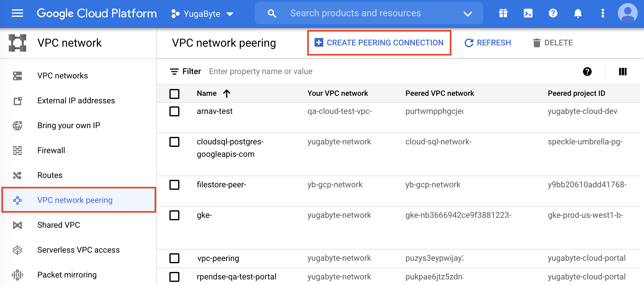644x285 pixels.
Task: Toggle the Name column sort arrow
Action: pyautogui.click(x=227, y=93)
